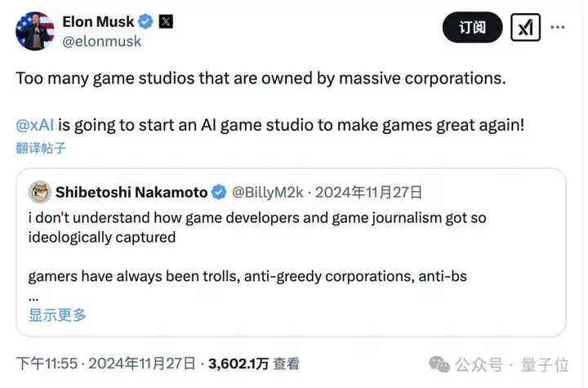Open the @BillyM2k handle

coord(267,192)
